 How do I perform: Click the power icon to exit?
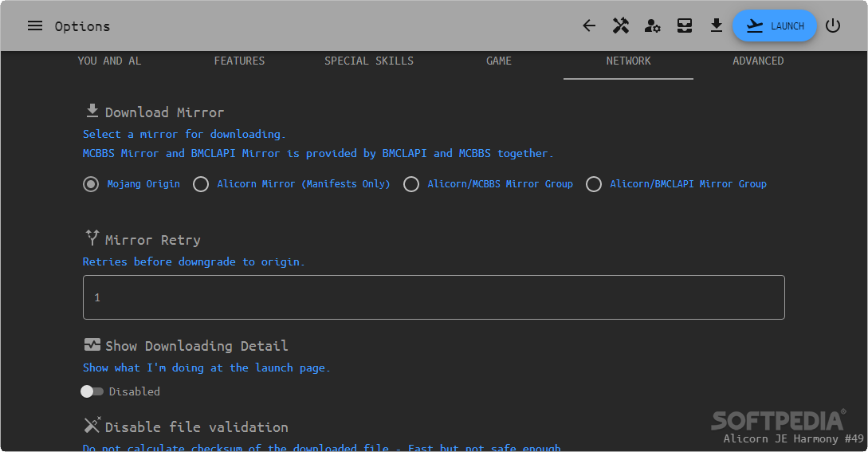833,26
